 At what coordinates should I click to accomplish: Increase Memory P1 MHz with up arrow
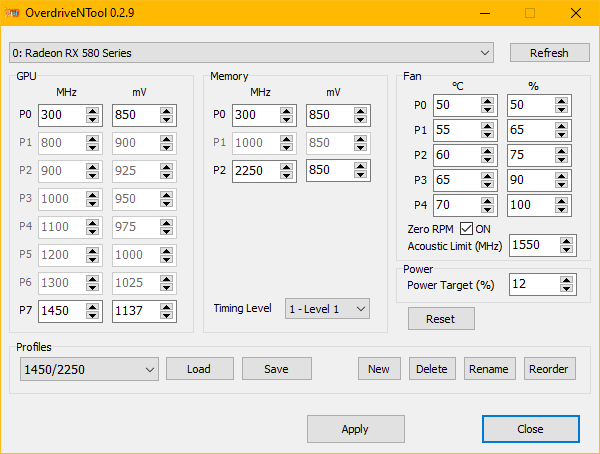click(287, 139)
